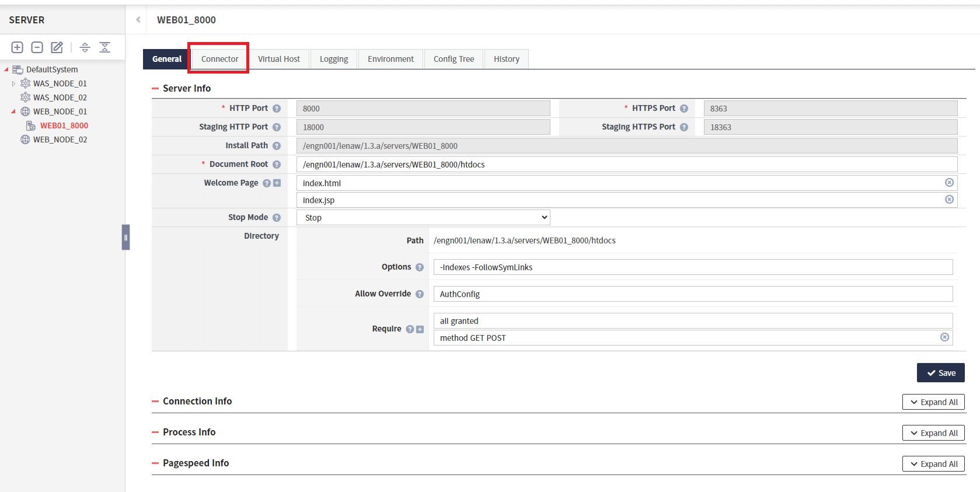The image size is (980, 492).
Task: Click the add server plus icon
Action: (x=18, y=47)
